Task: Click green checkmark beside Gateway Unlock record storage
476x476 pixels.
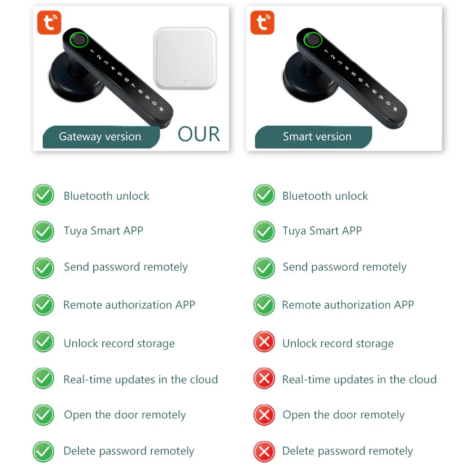Action: [x=43, y=342]
